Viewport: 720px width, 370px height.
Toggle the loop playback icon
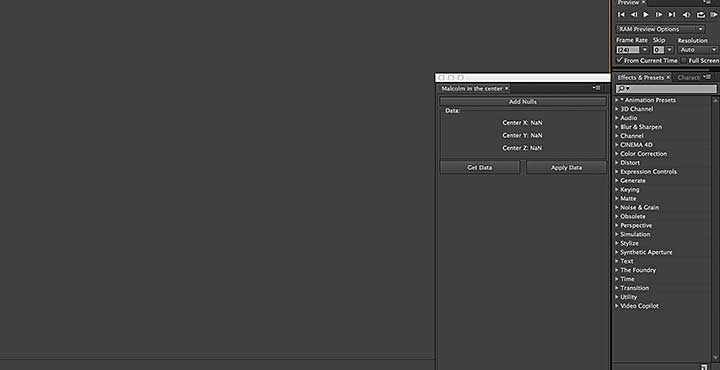701,15
